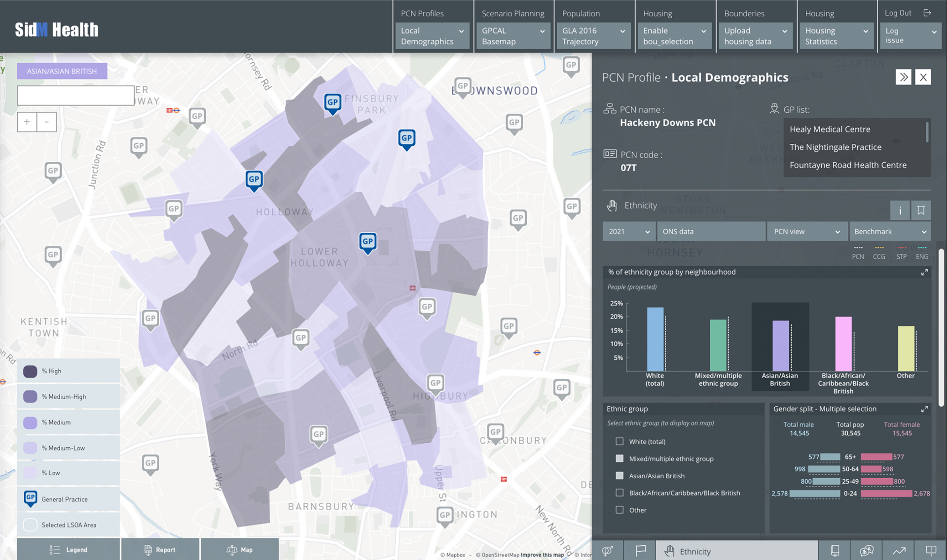Click the map search input field

(x=75, y=96)
